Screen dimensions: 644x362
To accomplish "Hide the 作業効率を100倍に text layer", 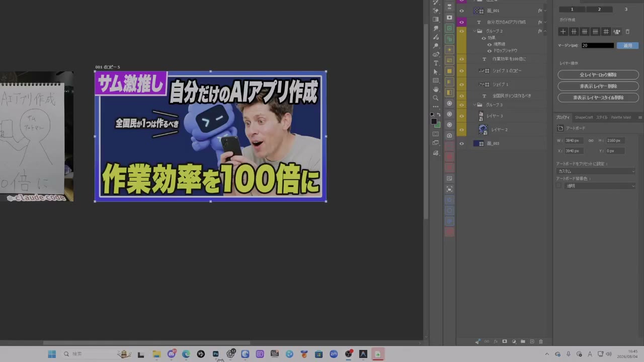I will pos(461,59).
